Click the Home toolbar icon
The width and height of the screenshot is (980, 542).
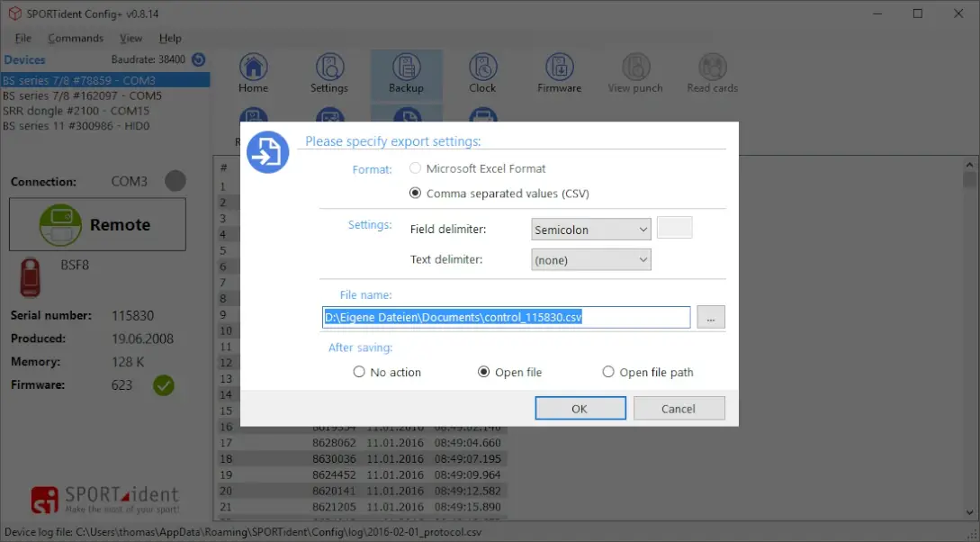253,68
